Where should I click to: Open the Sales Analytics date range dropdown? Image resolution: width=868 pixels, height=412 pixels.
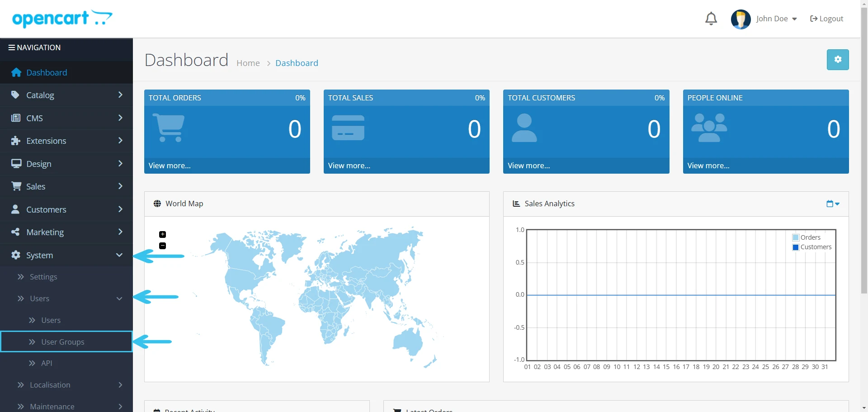point(832,204)
